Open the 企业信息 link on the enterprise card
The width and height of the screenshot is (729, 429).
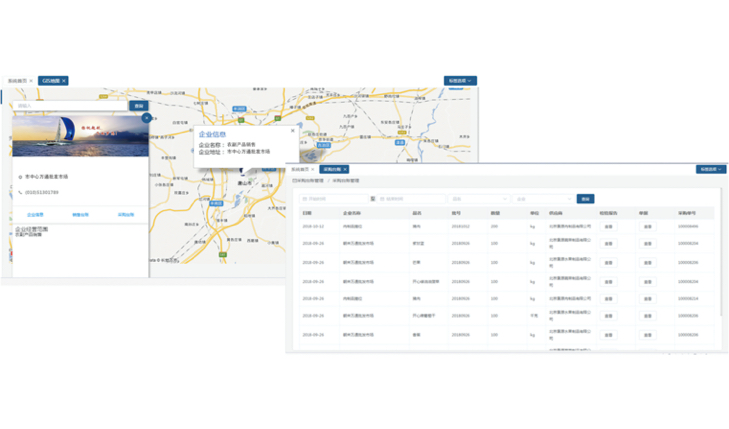tap(35, 215)
